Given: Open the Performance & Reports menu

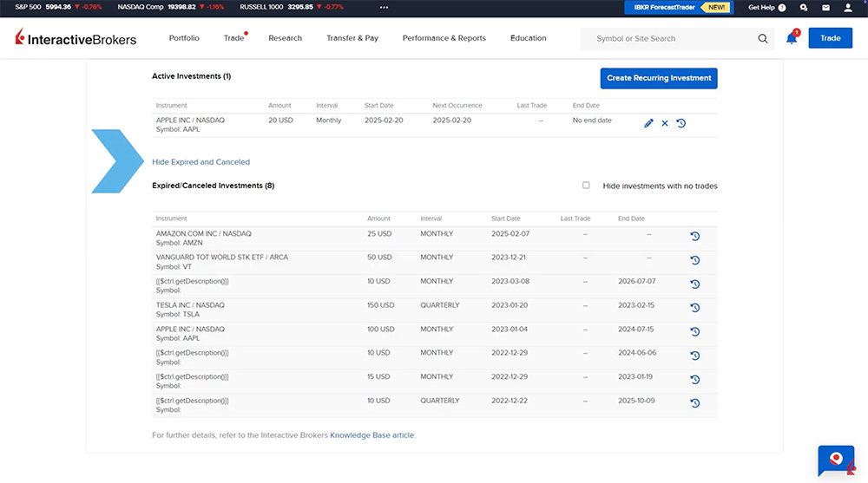Looking at the screenshot, I should (444, 38).
